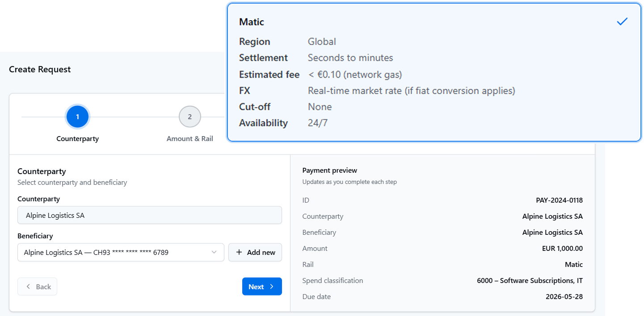Click the EUR 1,000.00 amount in preview

pyautogui.click(x=562, y=248)
